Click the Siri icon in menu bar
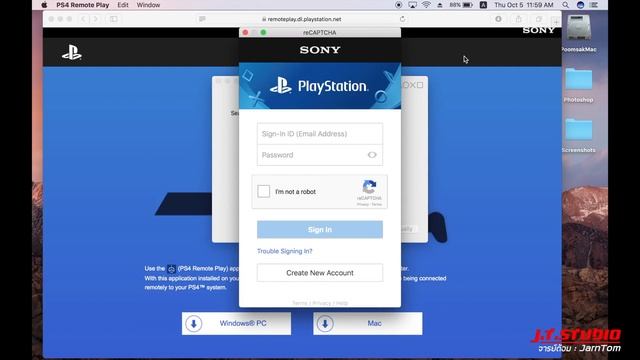This screenshot has width=640, height=360. click(x=580, y=5)
